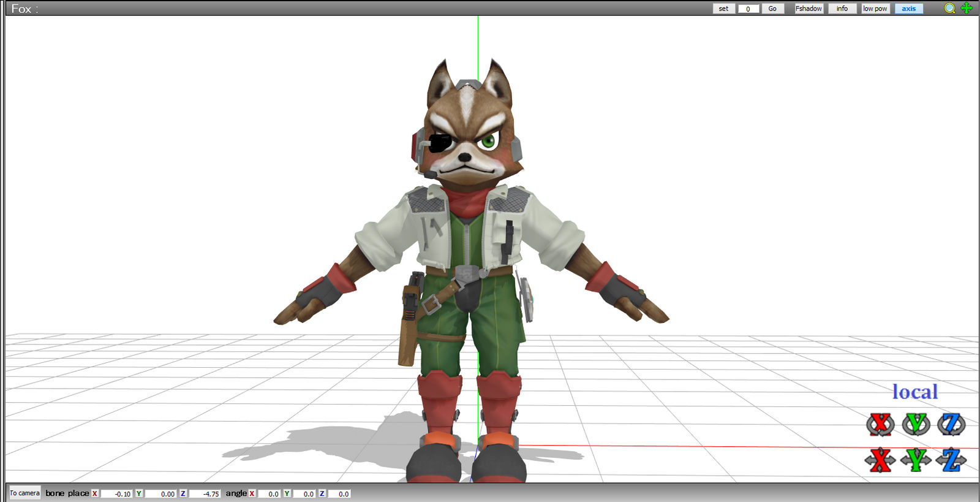980x502 pixels.
Task: Click the angle X value field
Action: pyautogui.click(x=269, y=493)
